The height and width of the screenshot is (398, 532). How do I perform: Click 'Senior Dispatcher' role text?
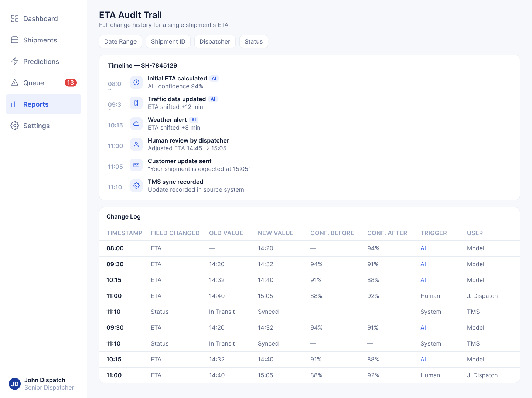[x=49, y=387]
